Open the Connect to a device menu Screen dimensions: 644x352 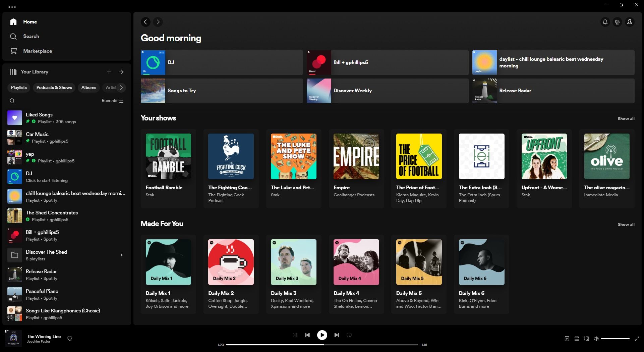pos(587,339)
